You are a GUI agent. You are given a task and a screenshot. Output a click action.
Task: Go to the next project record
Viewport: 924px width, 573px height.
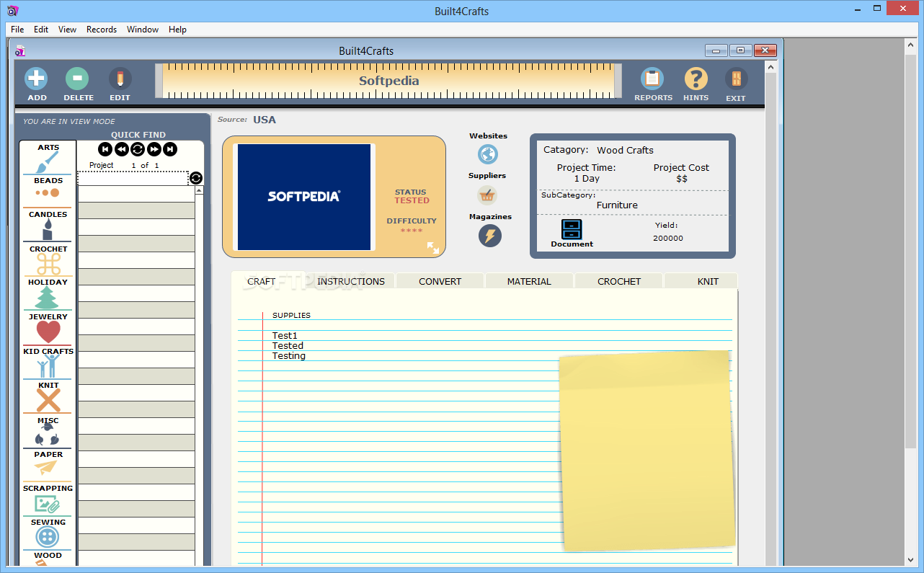click(x=154, y=149)
